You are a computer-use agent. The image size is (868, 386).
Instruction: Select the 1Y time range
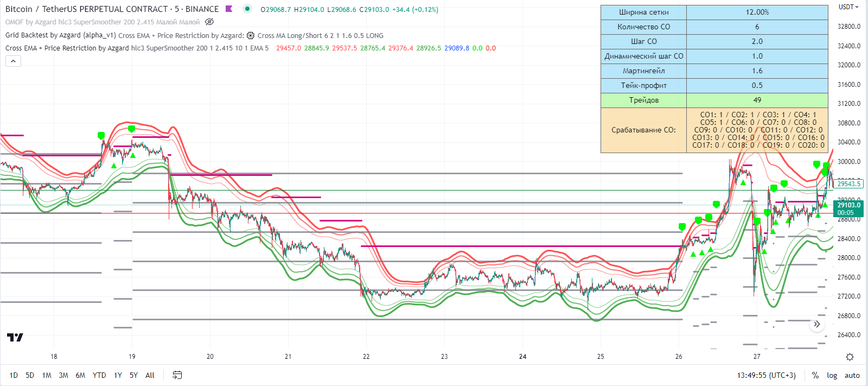tap(118, 375)
